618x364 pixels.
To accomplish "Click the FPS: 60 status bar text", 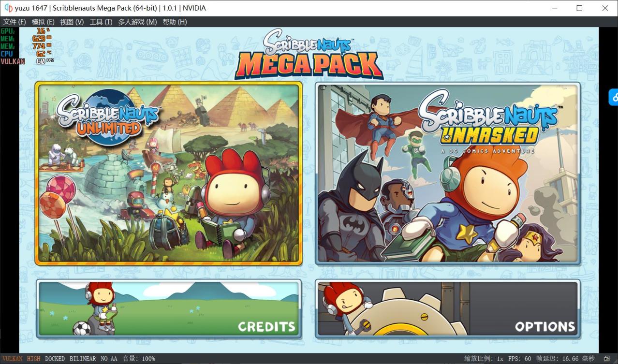I will click(x=519, y=359).
